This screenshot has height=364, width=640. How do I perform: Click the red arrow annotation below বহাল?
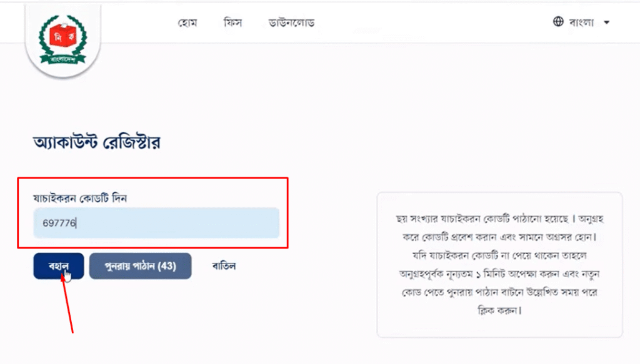point(67,303)
